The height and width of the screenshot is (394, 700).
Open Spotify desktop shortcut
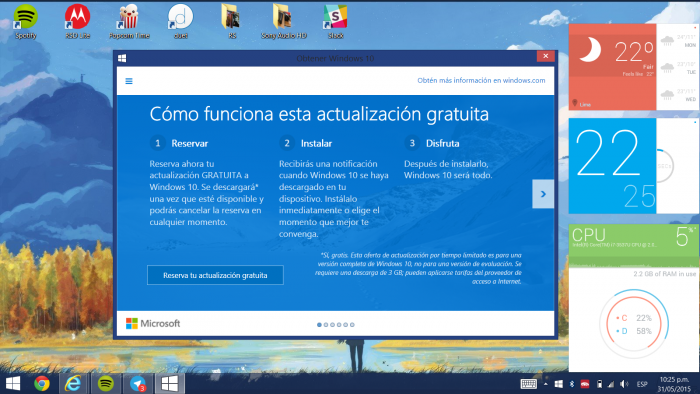25,21
